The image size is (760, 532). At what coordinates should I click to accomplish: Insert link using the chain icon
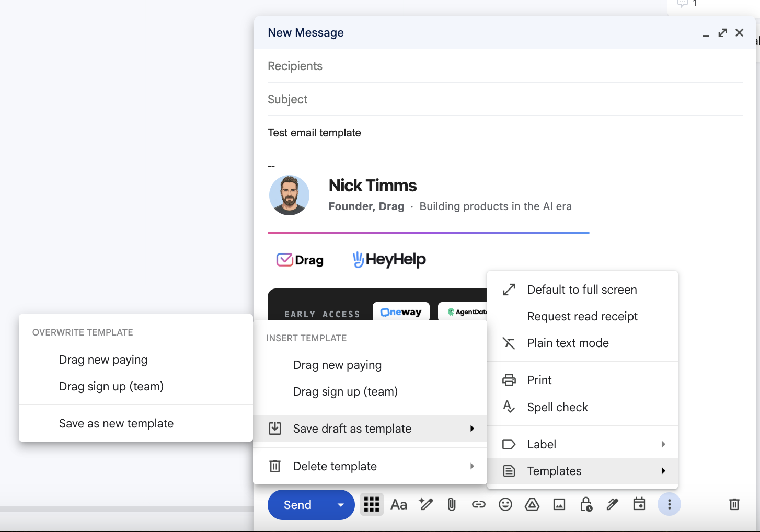pos(479,504)
